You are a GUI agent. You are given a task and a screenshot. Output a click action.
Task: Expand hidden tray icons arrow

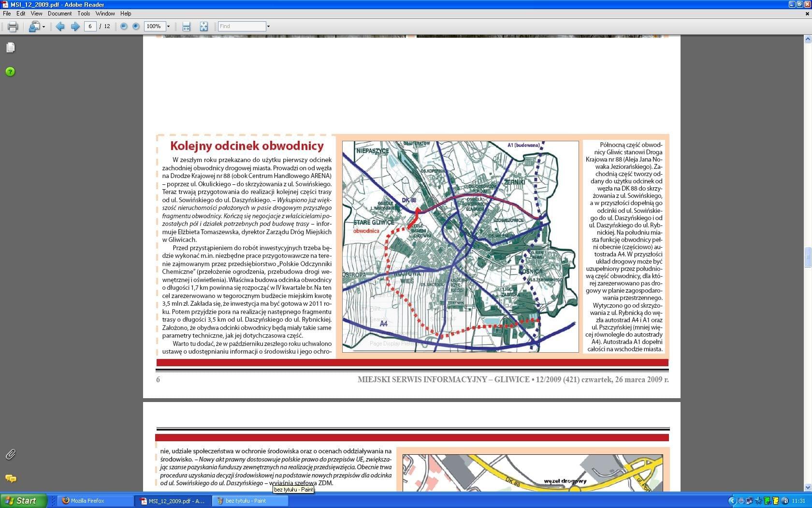click(x=732, y=501)
